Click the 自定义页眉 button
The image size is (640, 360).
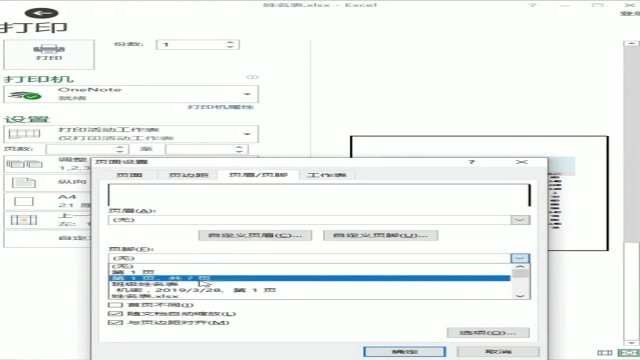(x=255, y=236)
